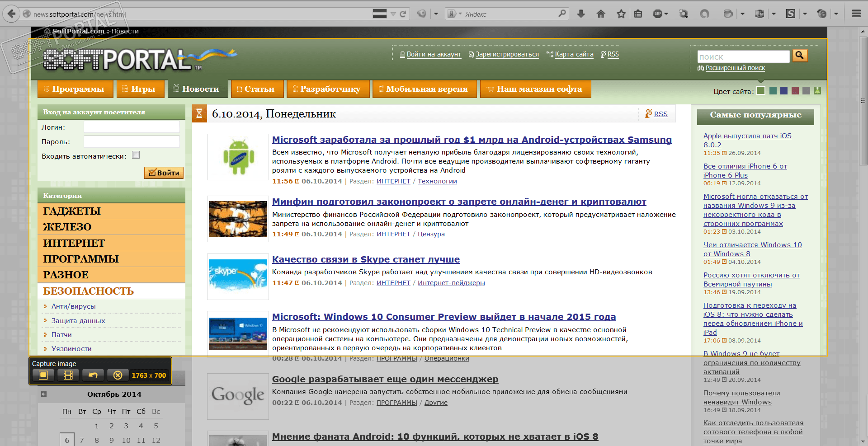
Task: Select the teal site color swatch
Action: [773, 90]
